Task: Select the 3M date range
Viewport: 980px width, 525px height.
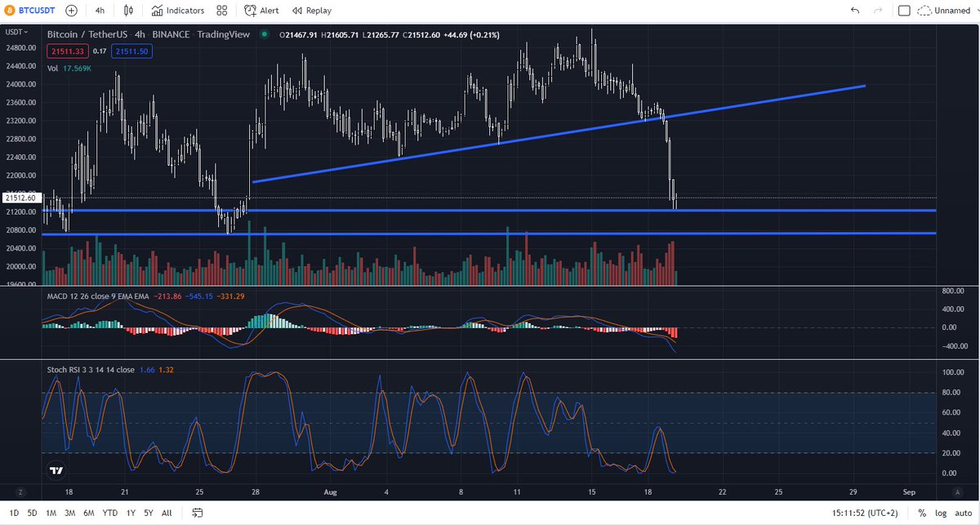Action: coord(71,513)
